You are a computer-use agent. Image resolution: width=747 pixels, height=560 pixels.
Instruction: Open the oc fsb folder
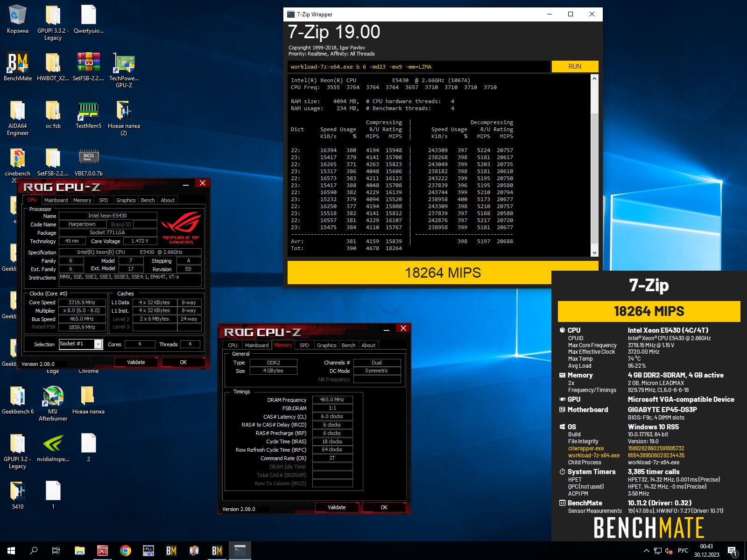tap(53, 114)
